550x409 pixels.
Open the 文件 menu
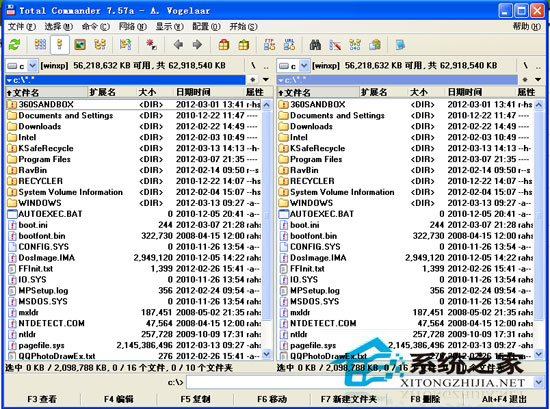[22, 27]
